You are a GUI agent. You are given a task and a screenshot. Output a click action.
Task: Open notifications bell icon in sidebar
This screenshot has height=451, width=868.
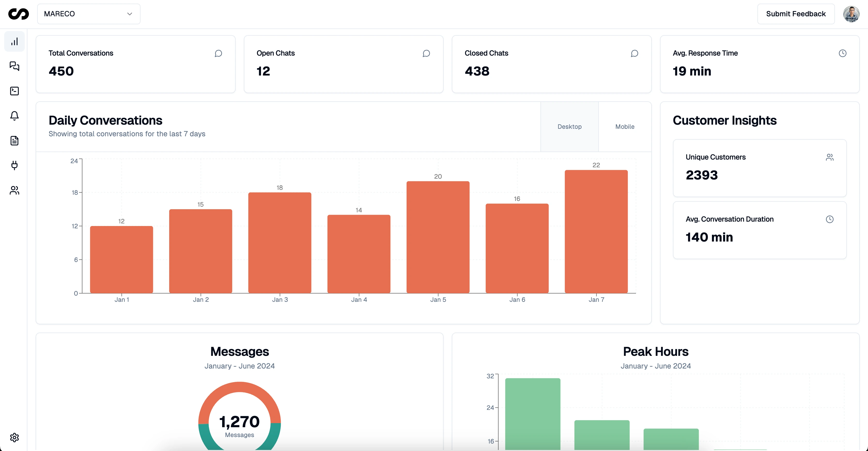[14, 116]
